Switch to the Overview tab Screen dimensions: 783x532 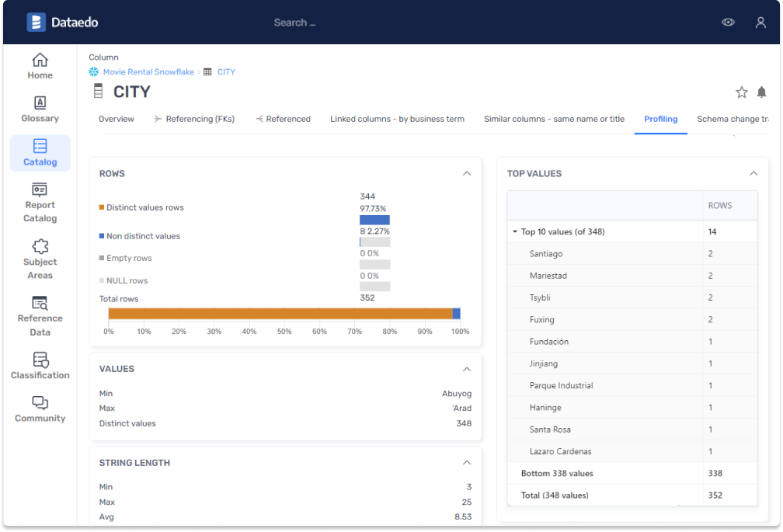coord(117,119)
